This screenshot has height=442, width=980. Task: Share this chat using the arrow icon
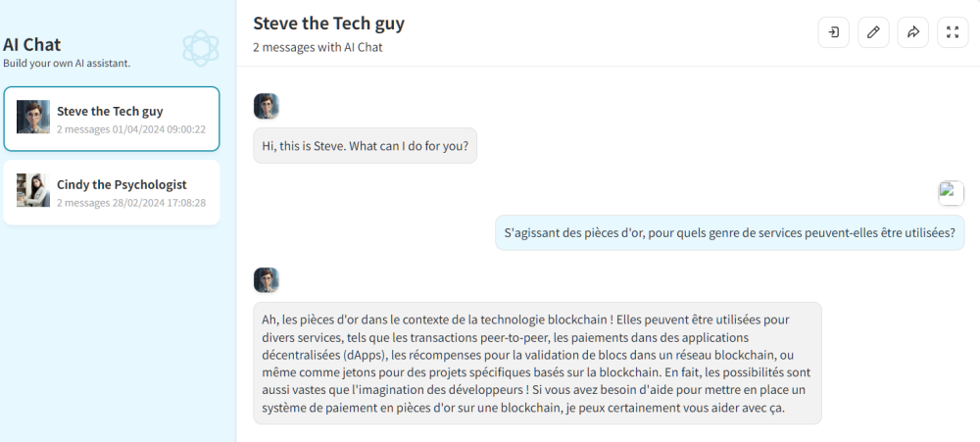pyautogui.click(x=912, y=32)
